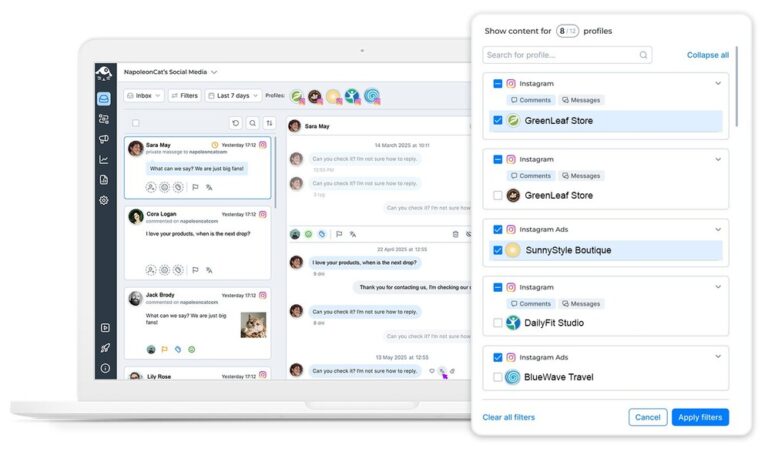Image resolution: width=768 pixels, height=455 pixels.
Task: Select Comments tag in second Instagram group
Action: [x=531, y=176]
